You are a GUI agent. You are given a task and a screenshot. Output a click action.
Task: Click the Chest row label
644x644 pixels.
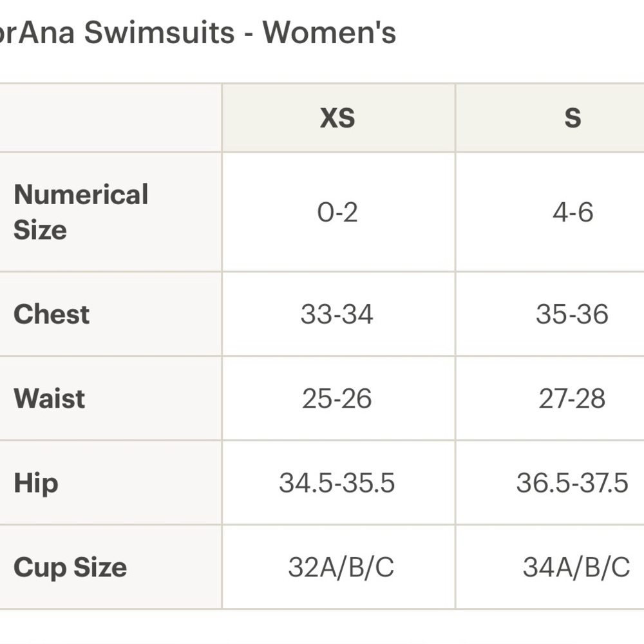52,314
